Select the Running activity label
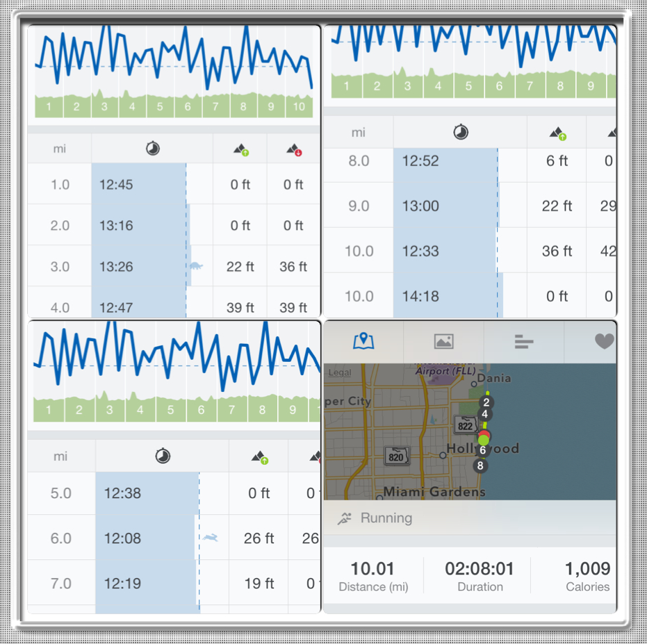This screenshot has width=647, height=644. point(386,518)
